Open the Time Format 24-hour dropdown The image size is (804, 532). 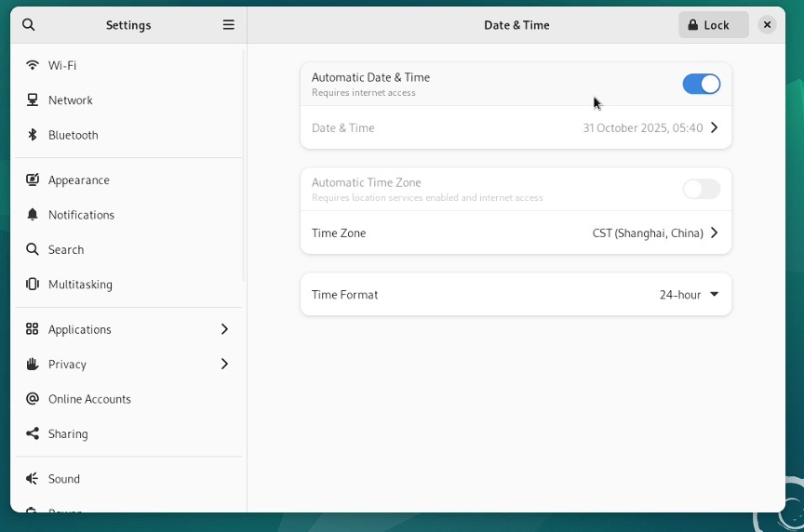point(689,295)
